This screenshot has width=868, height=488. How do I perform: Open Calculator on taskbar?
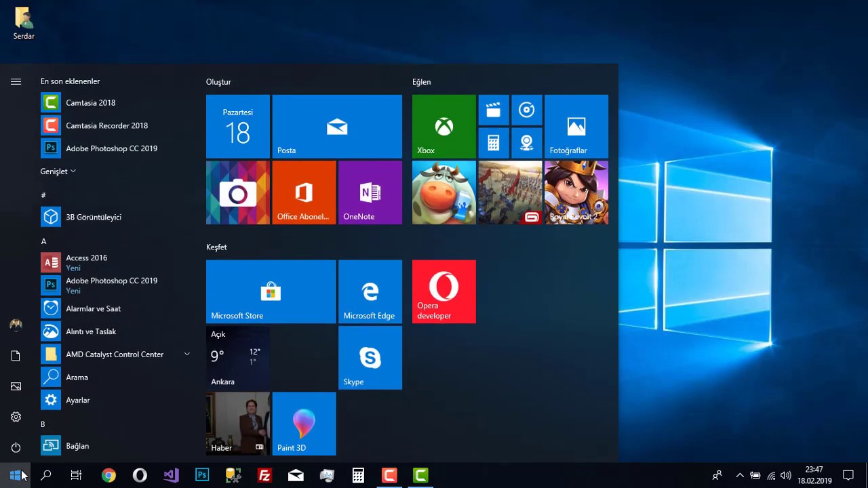point(358,475)
